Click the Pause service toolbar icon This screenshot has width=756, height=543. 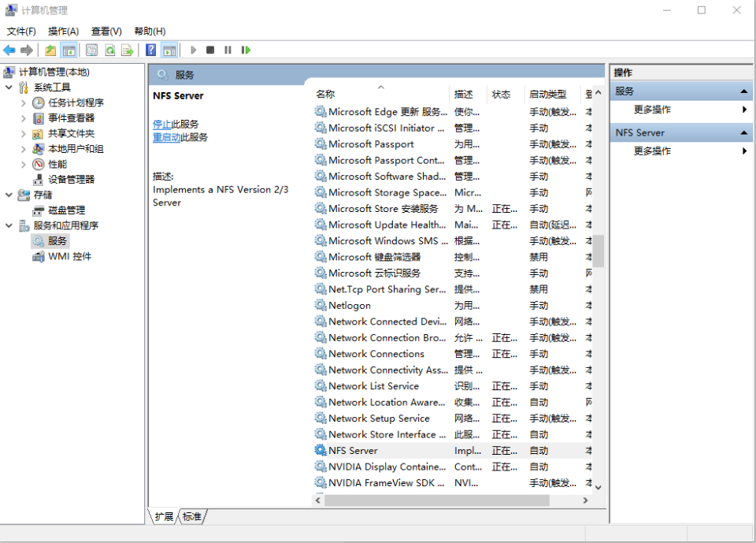click(x=228, y=50)
